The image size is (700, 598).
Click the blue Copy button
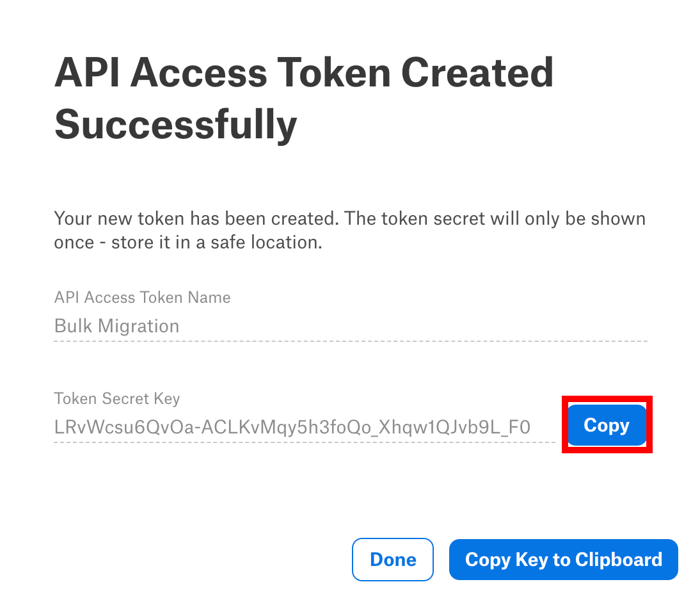coord(606,424)
